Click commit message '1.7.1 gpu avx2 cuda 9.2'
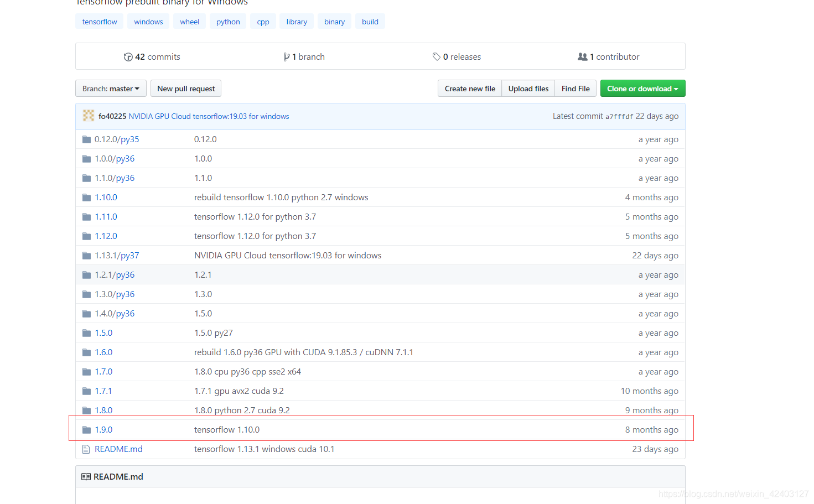 [239, 391]
